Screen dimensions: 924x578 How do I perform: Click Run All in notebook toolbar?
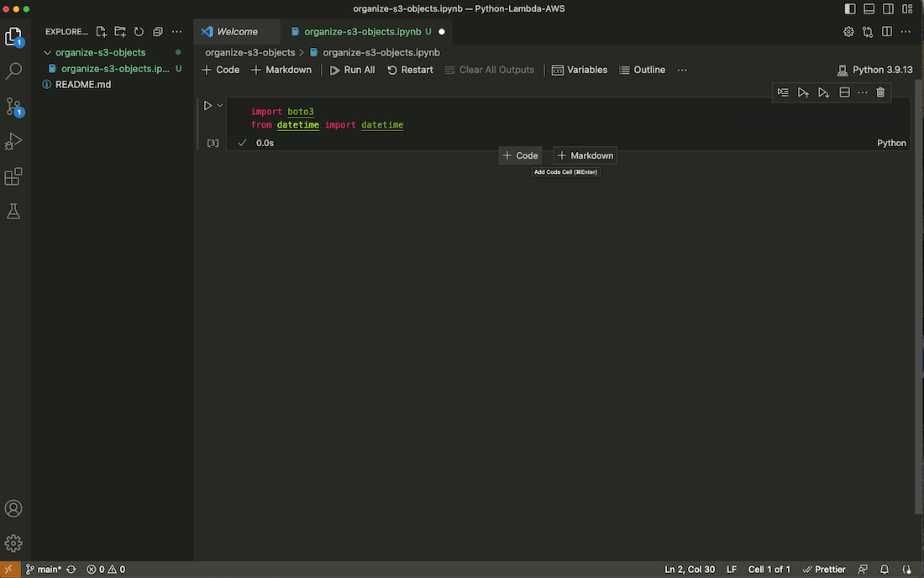[352, 70]
